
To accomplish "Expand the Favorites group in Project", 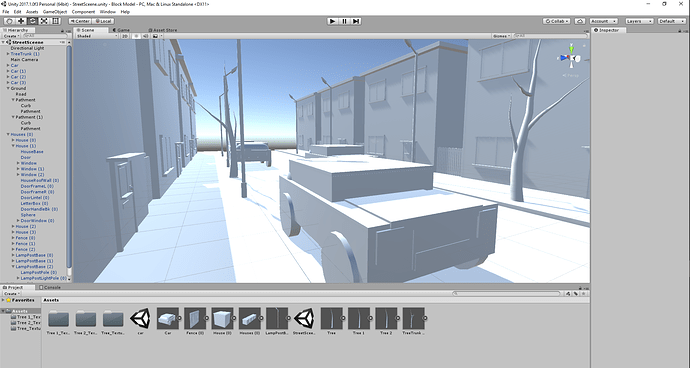I will tap(3, 300).
